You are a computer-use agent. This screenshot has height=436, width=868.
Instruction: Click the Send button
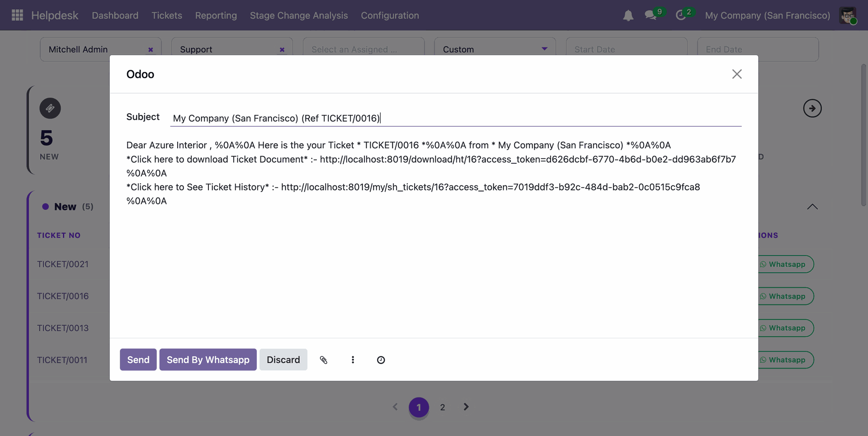coord(138,360)
